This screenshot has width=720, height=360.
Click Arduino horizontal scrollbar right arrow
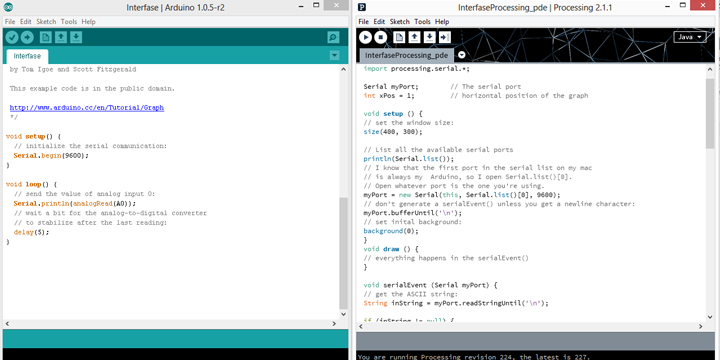(x=334, y=324)
